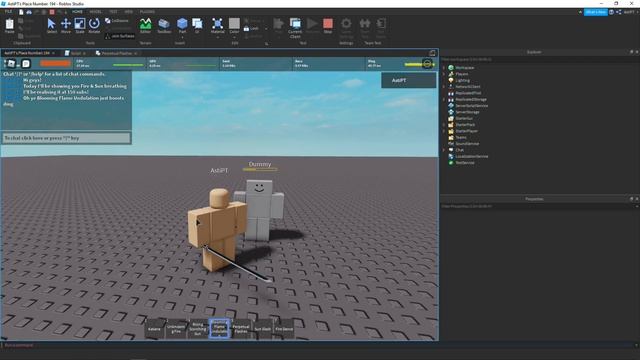Expand the Workspace tree node

pyautogui.click(x=444, y=68)
